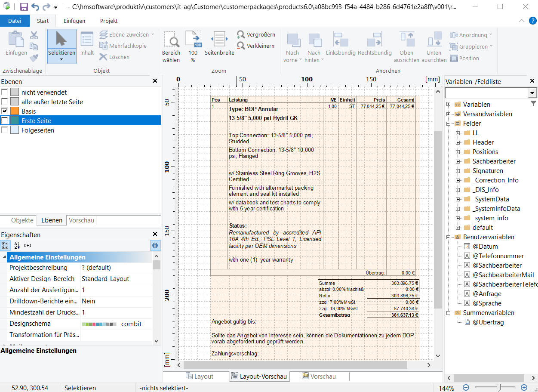Click Mehrfachkopie in Objekt group
The image size is (538, 392).
click(123, 46)
